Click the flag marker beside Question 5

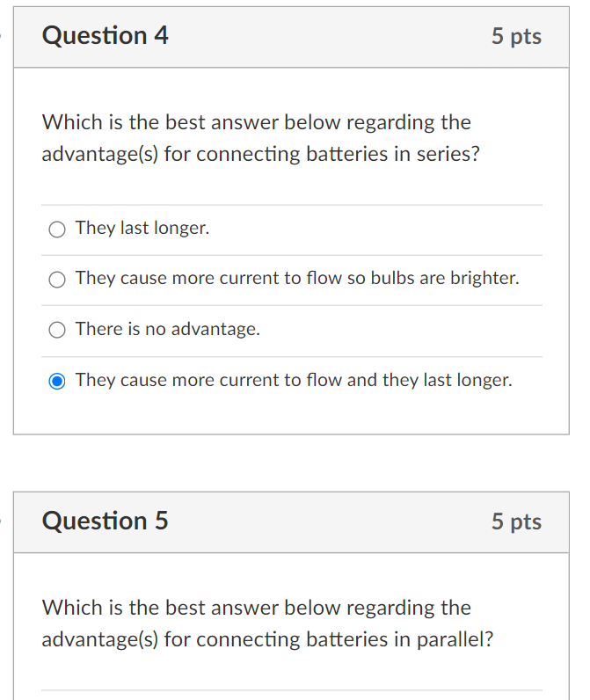tap(1, 520)
